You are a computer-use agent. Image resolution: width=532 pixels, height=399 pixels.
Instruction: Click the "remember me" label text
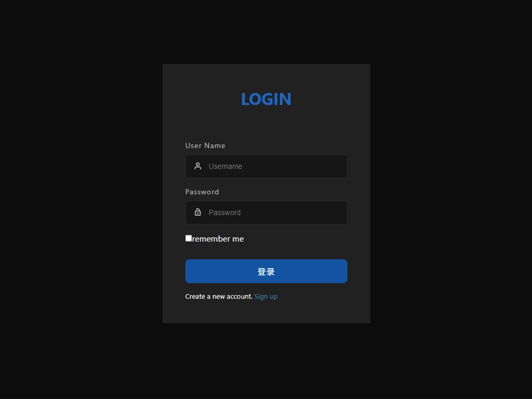pos(218,239)
